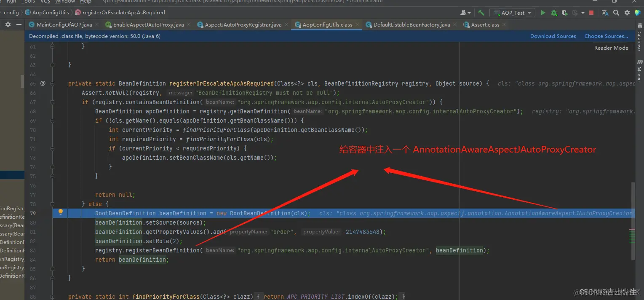The width and height of the screenshot is (644, 300).
Task: Click the fold end marker at line 63
Action: [52, 65]
